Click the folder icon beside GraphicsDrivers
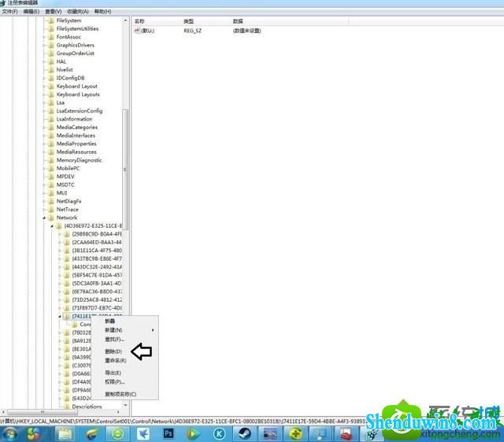504x442 pixels. pyautogui.click(x=50, y=45)
